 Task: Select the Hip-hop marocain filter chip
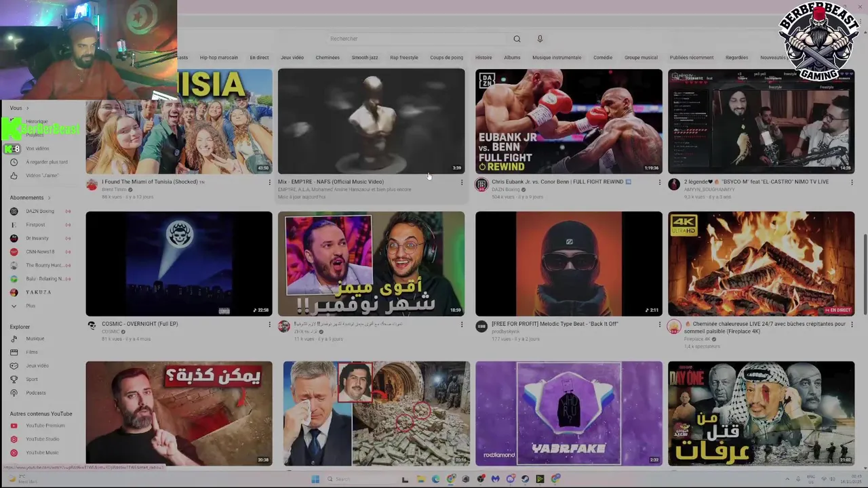tap(218, 58)
